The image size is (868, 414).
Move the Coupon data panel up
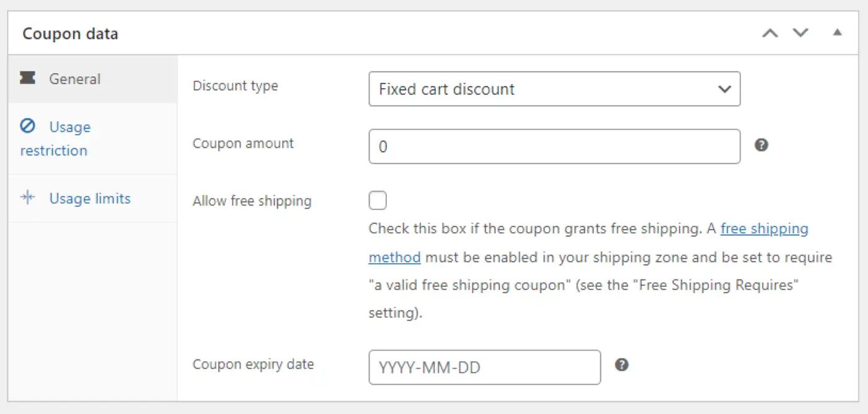(770, 33)
